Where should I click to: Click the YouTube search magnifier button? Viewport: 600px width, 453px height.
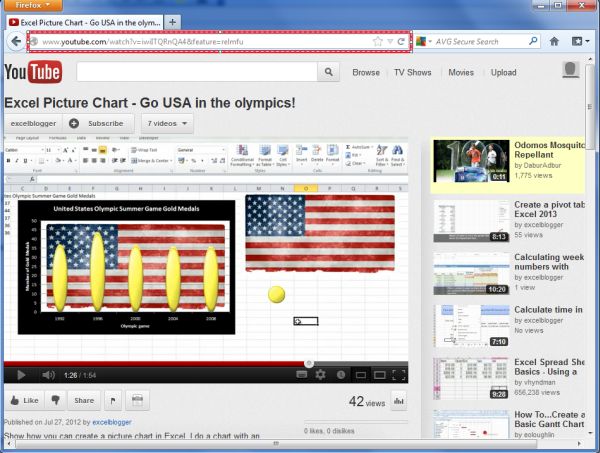click(328, 72)
